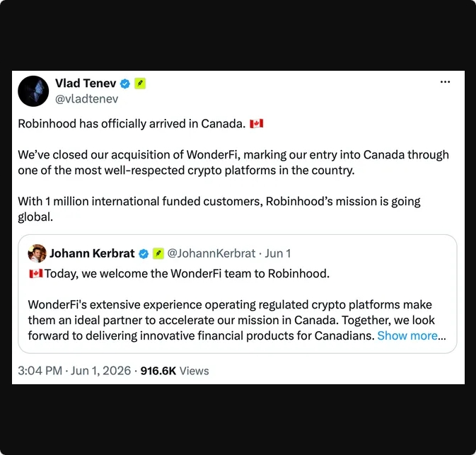
Task: Click the green Robinhood feather affiliate badge
Action: [x=140, y=83]
